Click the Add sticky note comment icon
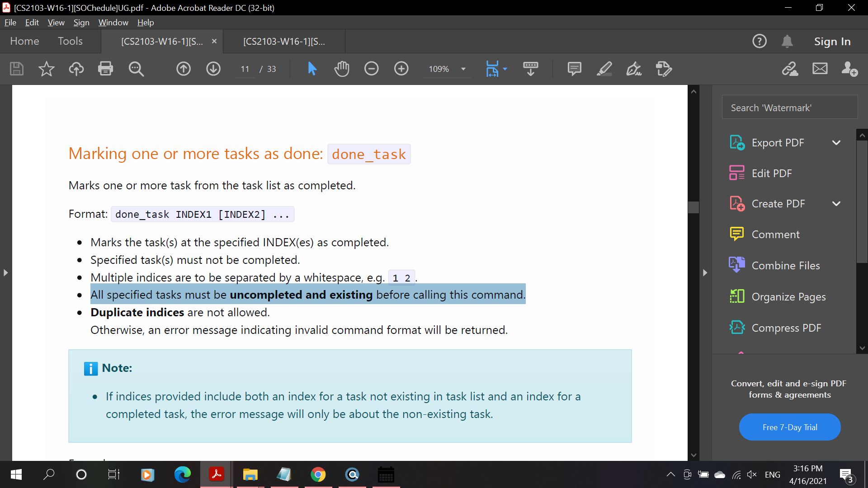868x488 pixels. click(574, 69)
